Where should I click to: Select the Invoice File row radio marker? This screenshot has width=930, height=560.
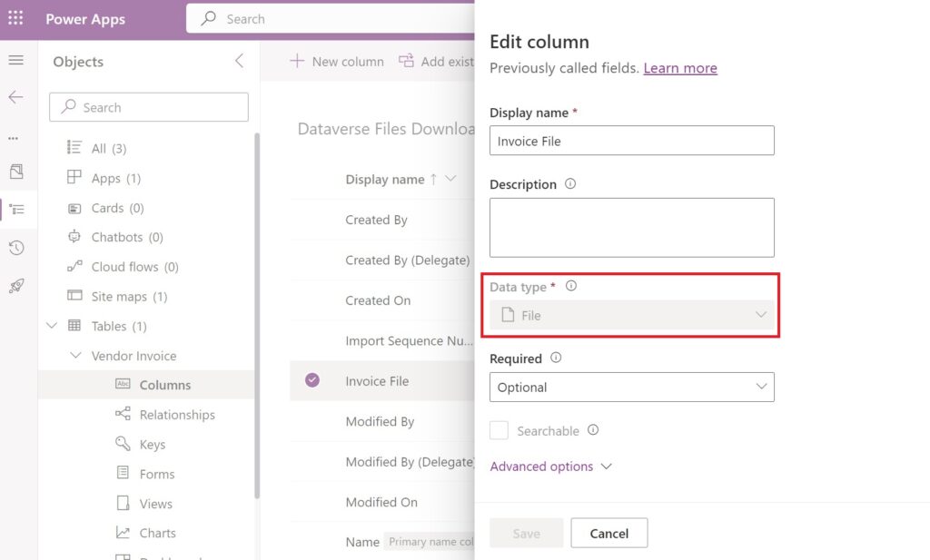point(313,380)
